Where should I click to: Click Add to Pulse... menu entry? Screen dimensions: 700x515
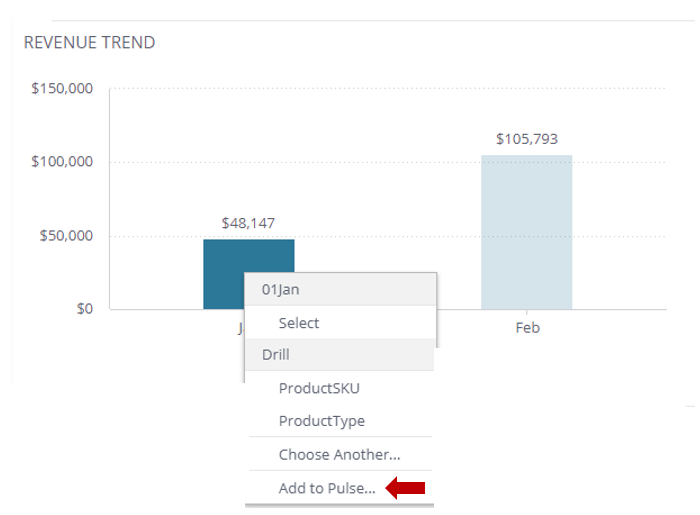coord(327,488)
